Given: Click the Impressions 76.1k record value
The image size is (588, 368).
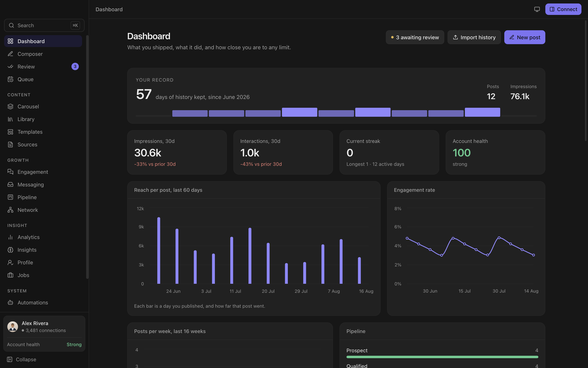Looking at the screenshot, I should [520, 96].
